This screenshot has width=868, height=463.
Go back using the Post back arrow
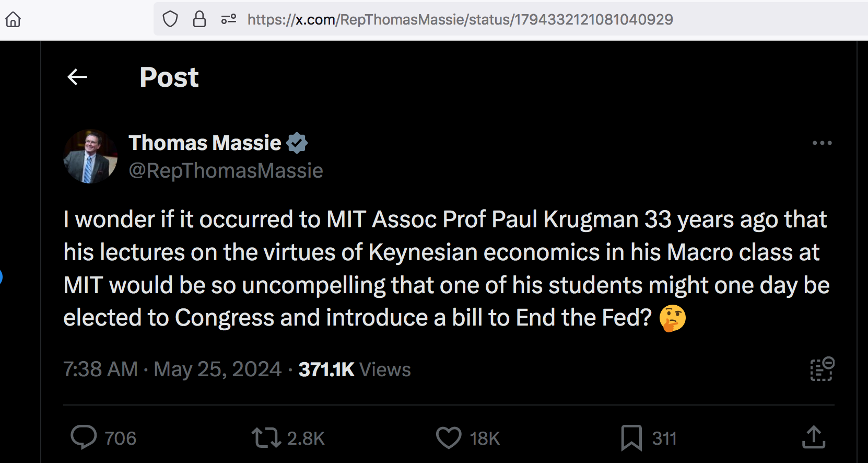(77, 77)
